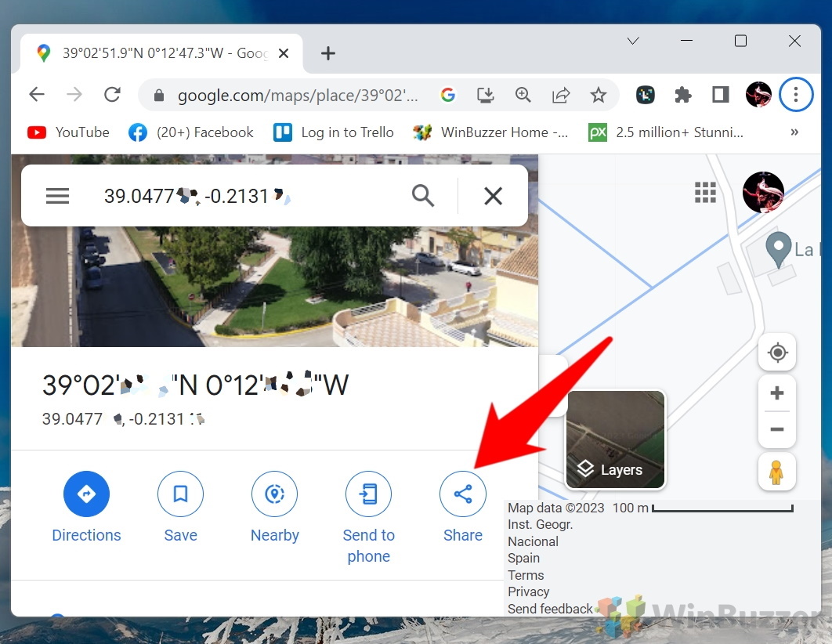Minimize the Chrome window
This screenshot has width=832, height=644.
coord(686,41)
